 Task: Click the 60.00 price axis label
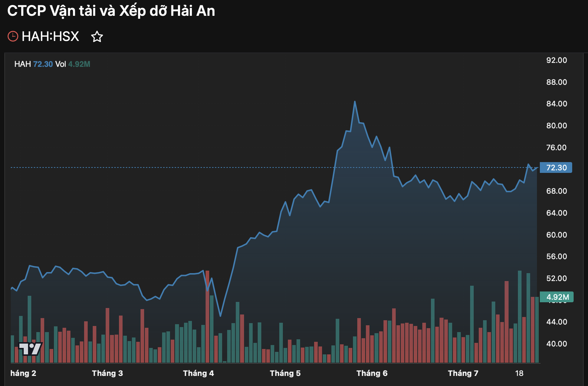(557, 235)
